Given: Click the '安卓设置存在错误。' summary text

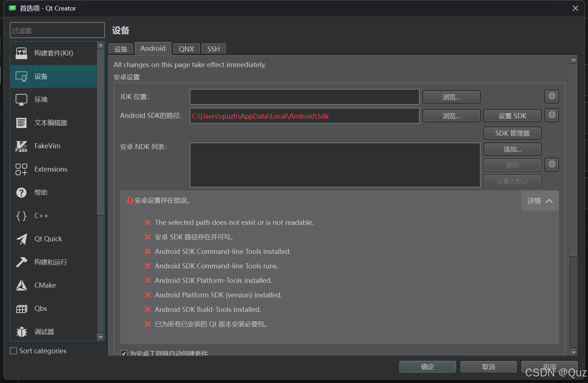Looking at the screenshot, I should (163, 201).
